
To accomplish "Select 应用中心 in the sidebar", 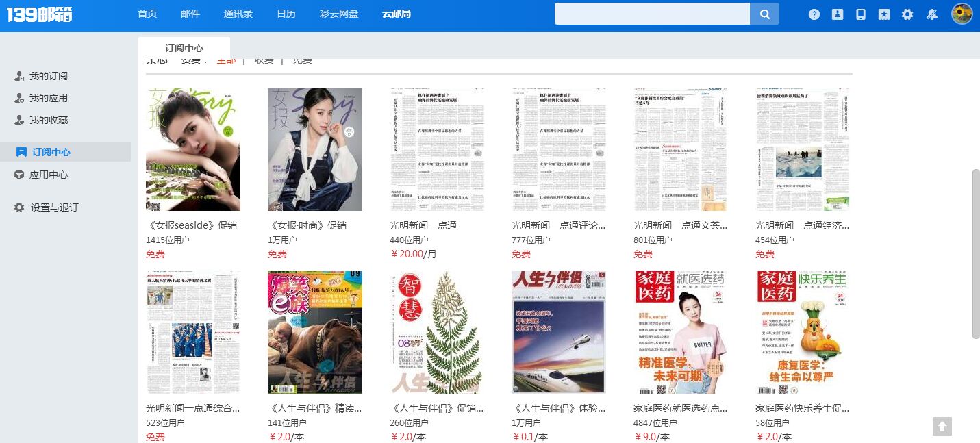I will [x=48, y=175].
